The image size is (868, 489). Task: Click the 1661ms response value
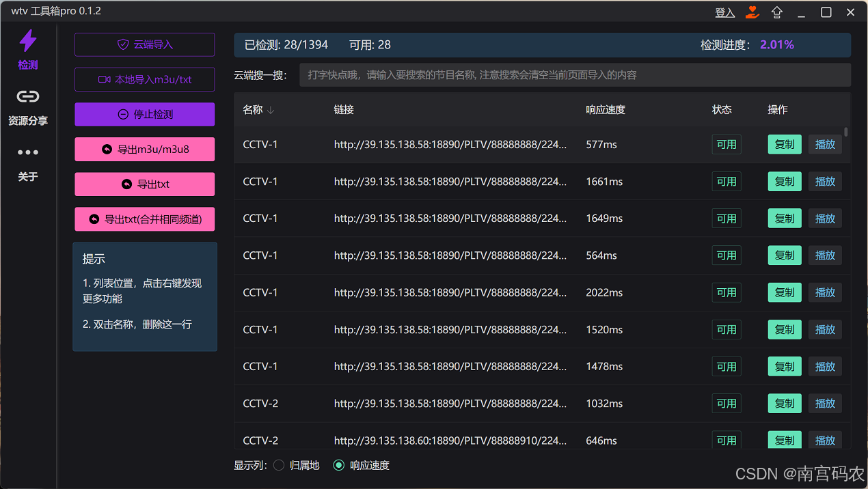604,181
